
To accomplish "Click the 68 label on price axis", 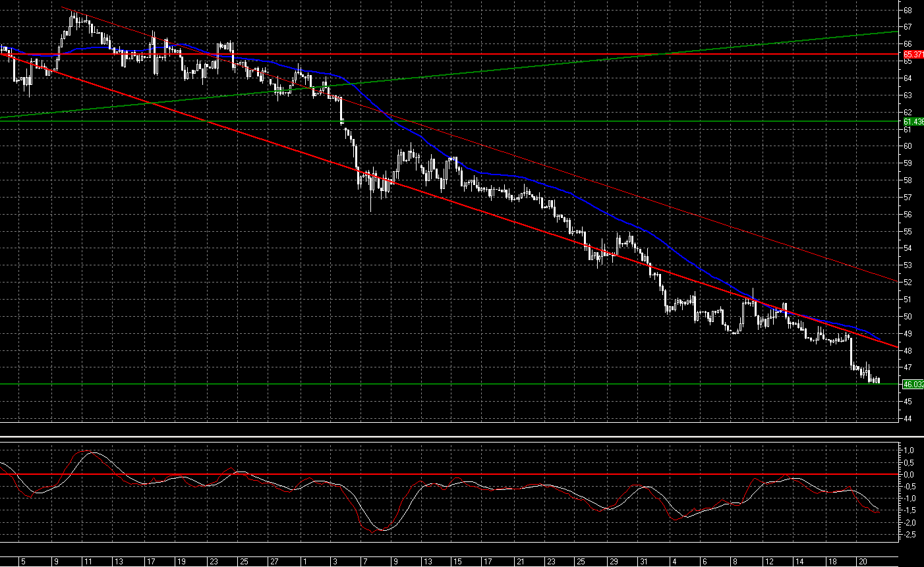I will click(908, 11).
